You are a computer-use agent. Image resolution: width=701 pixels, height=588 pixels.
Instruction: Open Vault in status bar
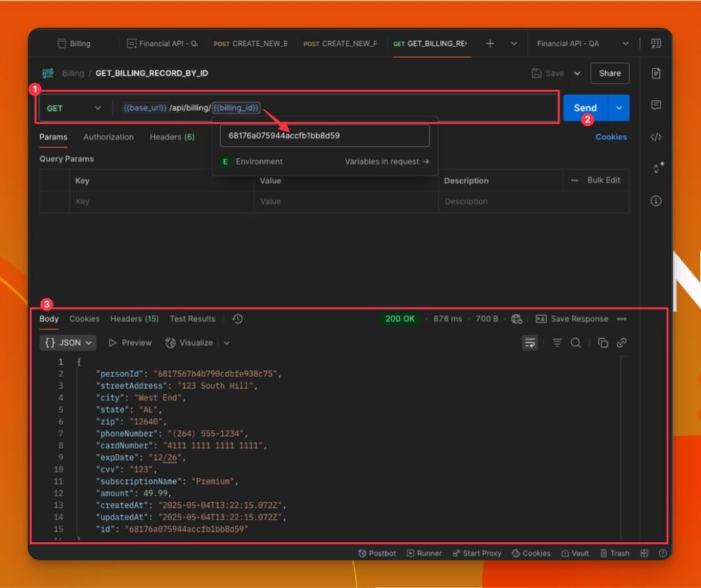tap(575, 554)
